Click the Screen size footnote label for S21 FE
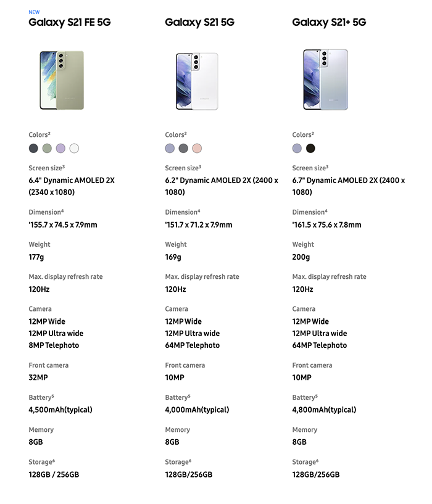This screenshot has height=504, width=432. pos(47,168)
